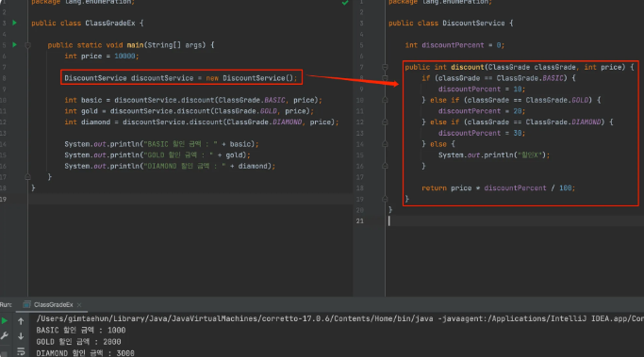
Task: Click the 'int basic = discountService.discount' line
Action: 193,100
